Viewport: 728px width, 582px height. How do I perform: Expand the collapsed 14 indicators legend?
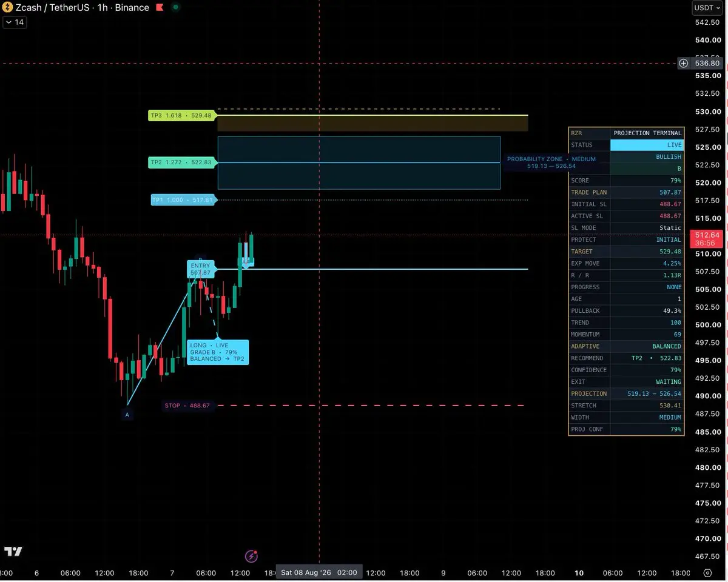point(15,22)
